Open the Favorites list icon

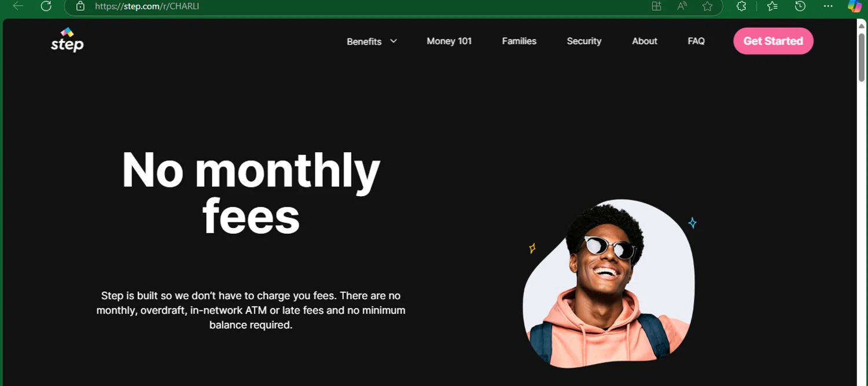tap(772, 6)
